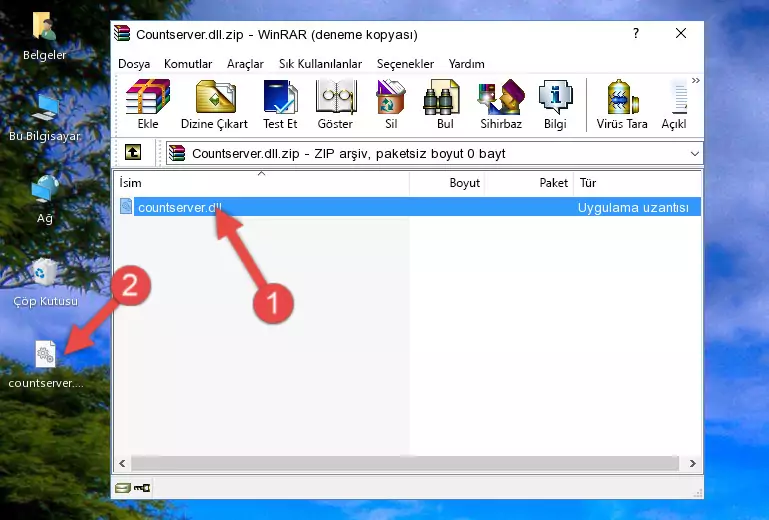Click the help question mark button
The height and width of the screenshot is (520, 769).
(636, 33)
